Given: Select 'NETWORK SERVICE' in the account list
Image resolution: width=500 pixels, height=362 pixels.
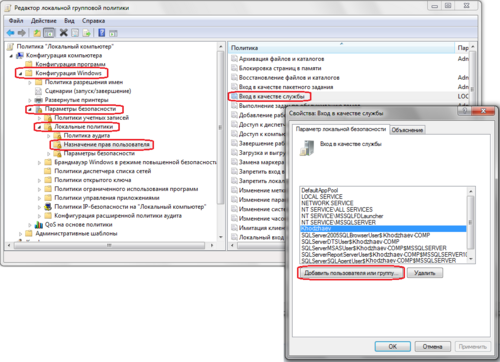Looking at the screenshot, I should tap(327, 203).
